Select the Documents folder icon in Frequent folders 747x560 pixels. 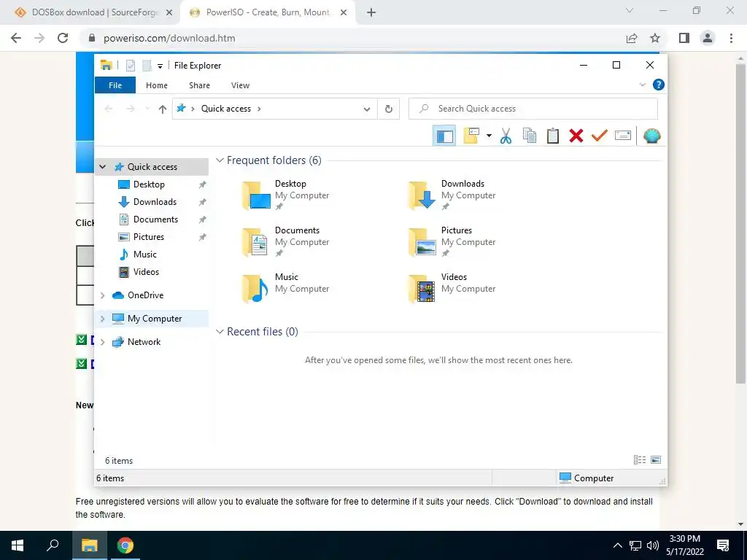point(255,242)
